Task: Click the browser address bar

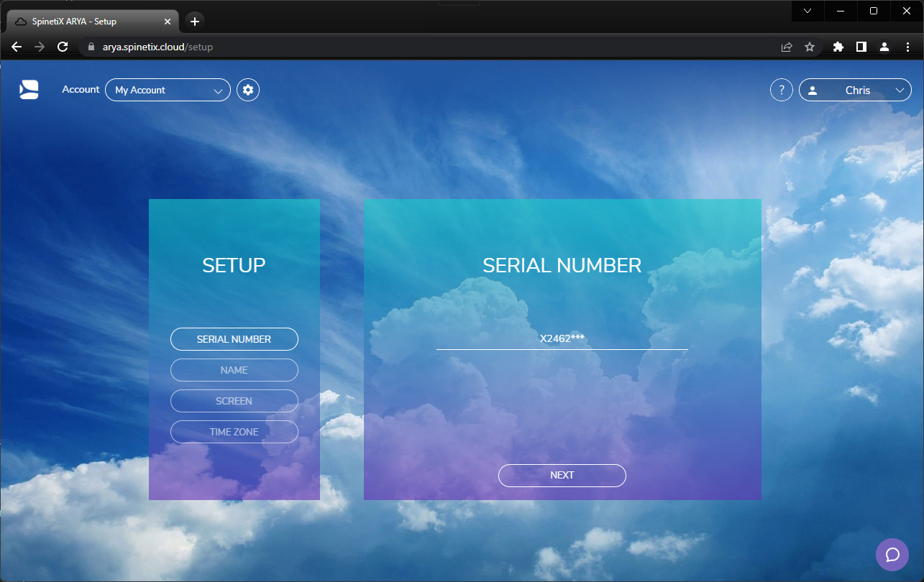Action: click(288, 46)
